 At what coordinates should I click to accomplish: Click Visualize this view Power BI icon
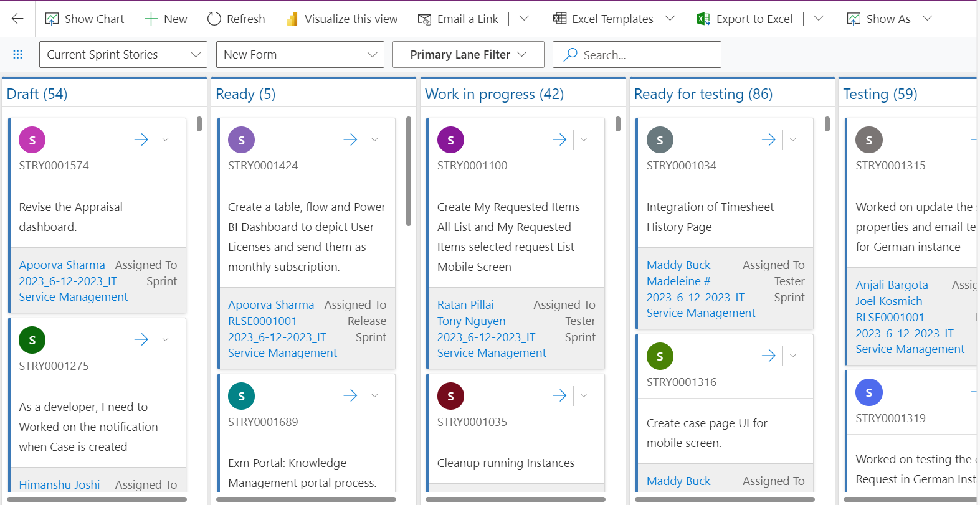click(292, 19)
